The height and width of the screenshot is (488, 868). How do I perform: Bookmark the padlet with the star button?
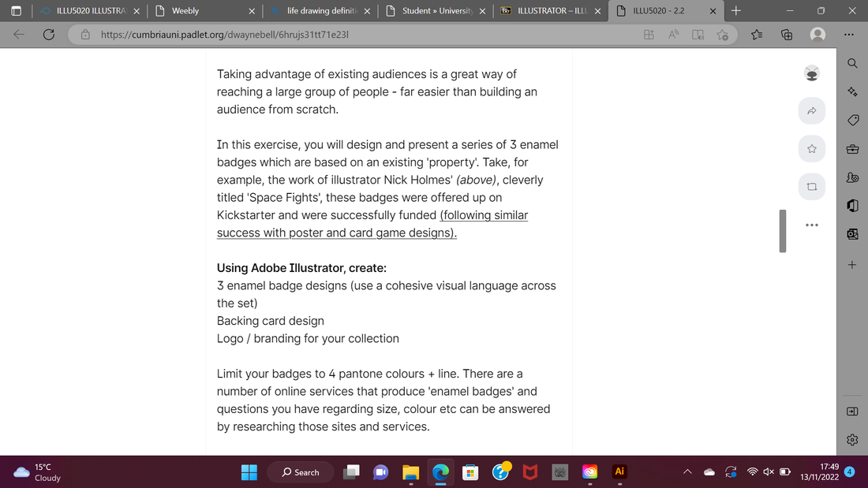pos(811,149)
